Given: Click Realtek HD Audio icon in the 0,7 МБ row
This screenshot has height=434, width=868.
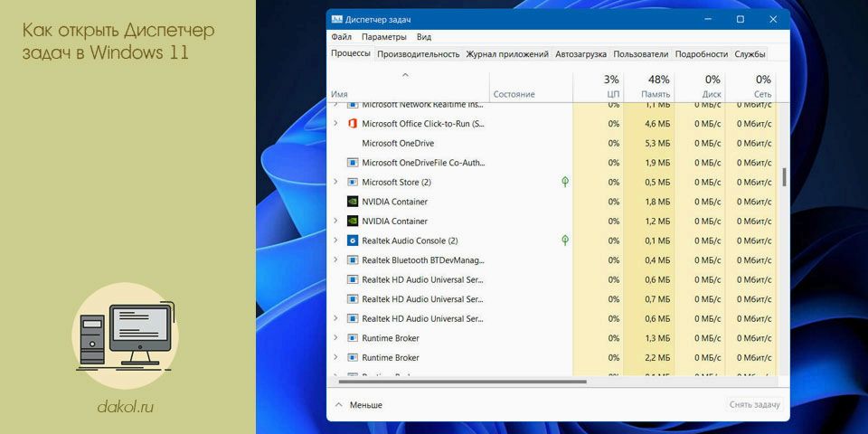Looking at the screenshot, I should pos(352,299).
